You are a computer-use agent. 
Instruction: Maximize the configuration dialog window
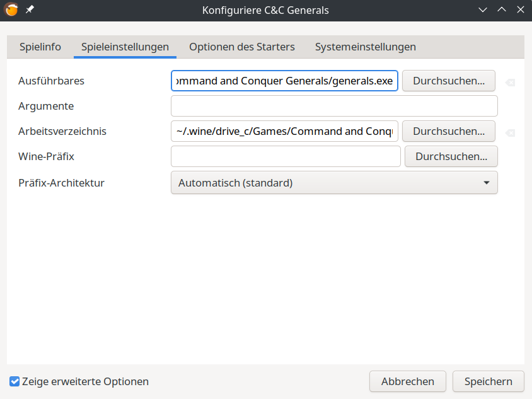tap(502, 10)
